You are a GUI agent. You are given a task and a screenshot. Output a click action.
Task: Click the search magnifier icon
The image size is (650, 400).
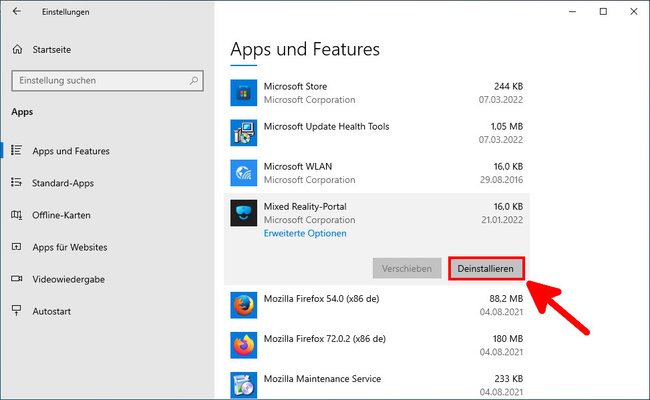pyautogui.click(x=194, y=80)
